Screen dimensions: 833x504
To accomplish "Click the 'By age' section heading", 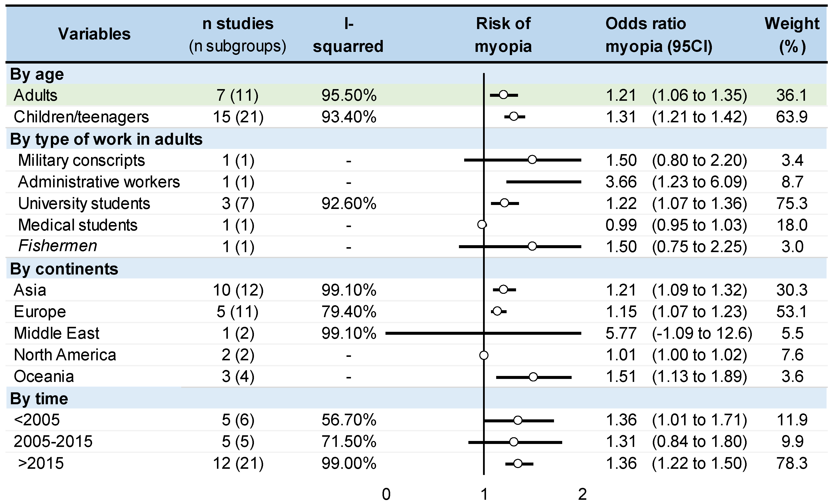I will 37,74.
